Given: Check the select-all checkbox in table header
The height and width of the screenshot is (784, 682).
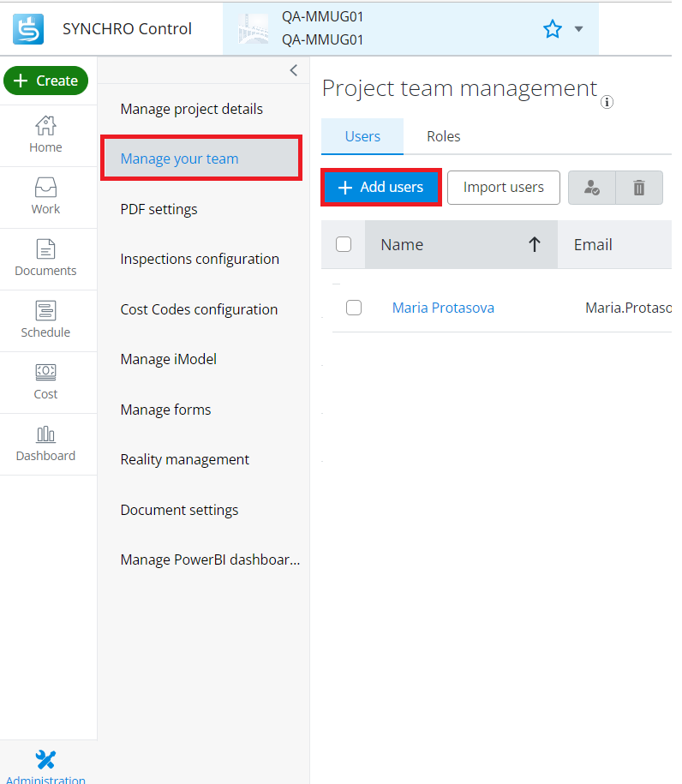Looking at the screenshot, I should pos(344,244).
